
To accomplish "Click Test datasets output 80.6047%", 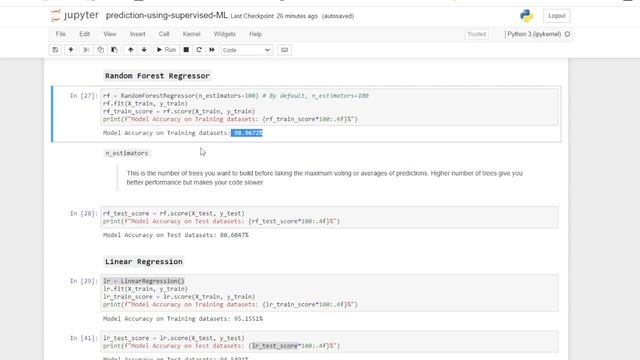I will point(234,235).
